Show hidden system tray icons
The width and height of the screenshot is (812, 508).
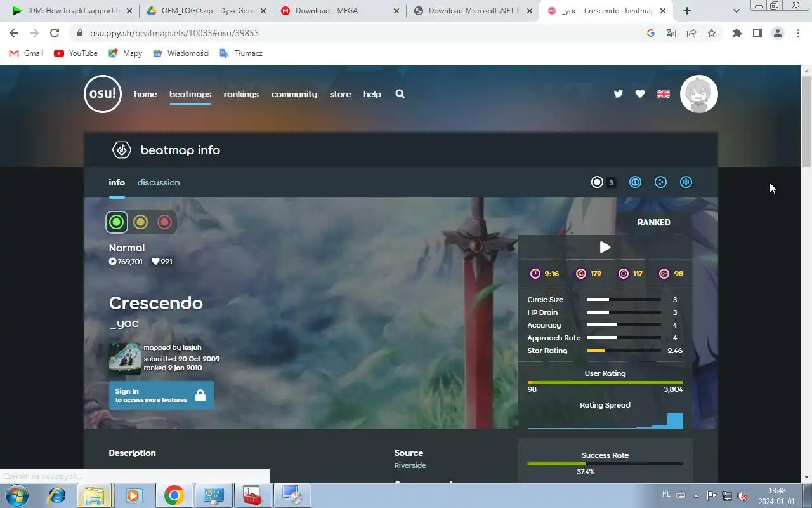pos(697,496)
